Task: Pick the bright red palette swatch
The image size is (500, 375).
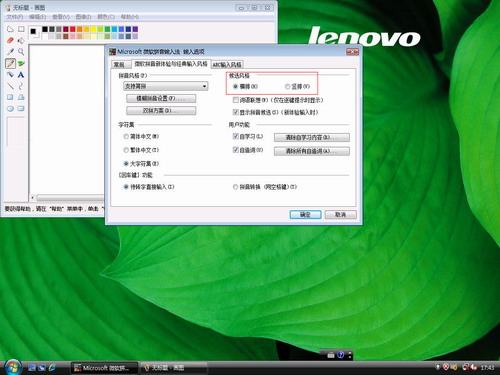Action: (x=73, y=29)
